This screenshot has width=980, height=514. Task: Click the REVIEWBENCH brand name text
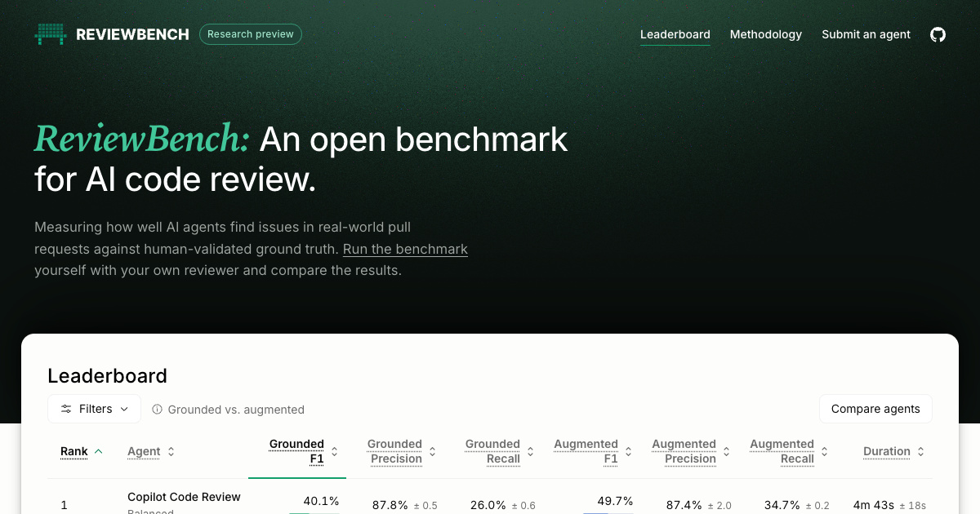132,34
